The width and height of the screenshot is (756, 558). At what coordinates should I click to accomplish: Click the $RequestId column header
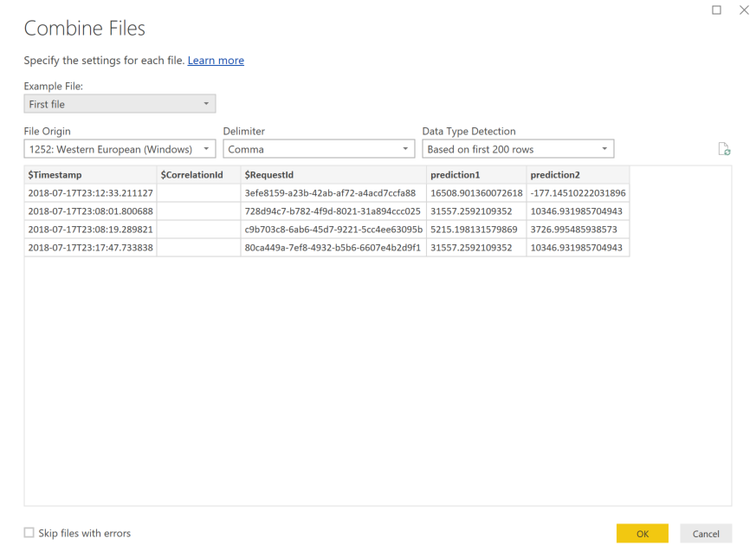tap(333, 175)
